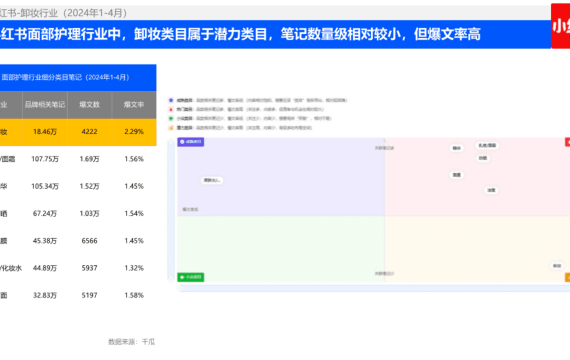The width and height of the screenshot is (570, 360).
Task: Click the red quadrant badge at chart's top-right corner
Action: (x=567, y=142)
